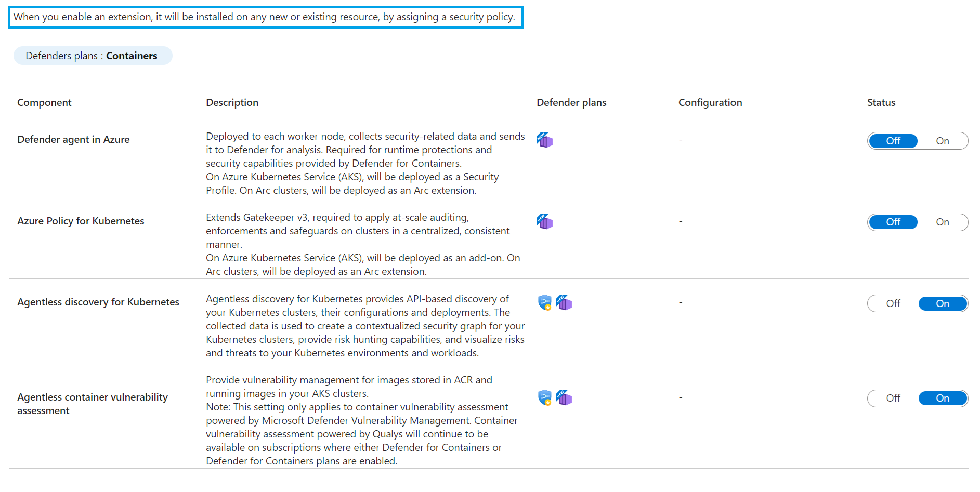Set Agentless container vulnerability assessment to On
980x492 pixels.
(943, 398)
